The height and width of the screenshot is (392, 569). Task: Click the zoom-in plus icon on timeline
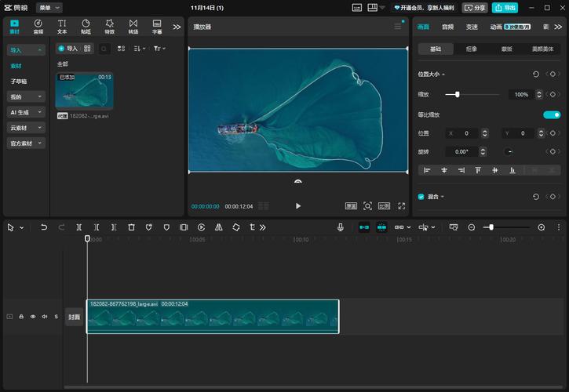541,227
